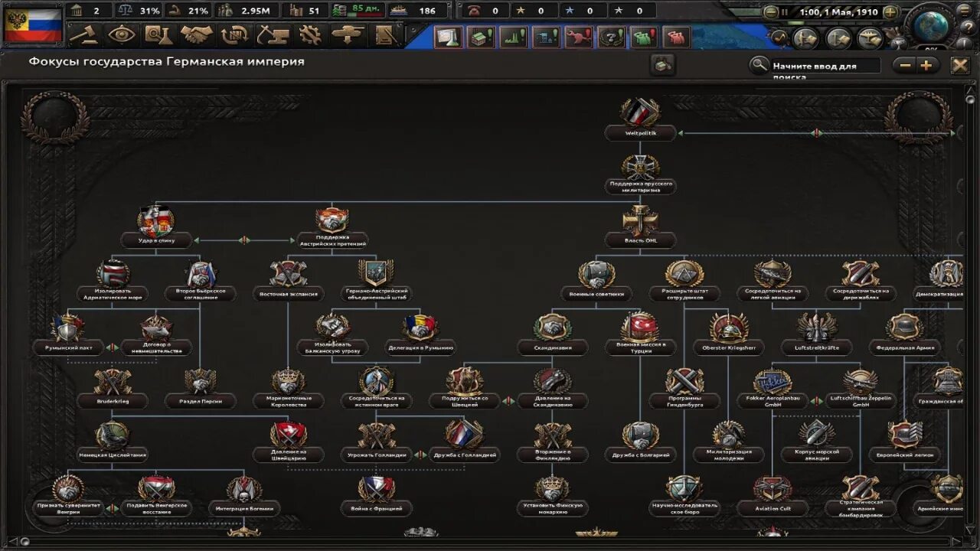
Task: Select the Война с Францией focus
Action: 376,495
